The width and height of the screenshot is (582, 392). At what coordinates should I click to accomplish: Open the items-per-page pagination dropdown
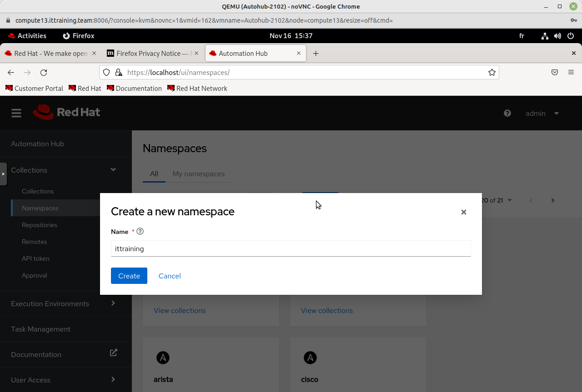coord(510,200)
